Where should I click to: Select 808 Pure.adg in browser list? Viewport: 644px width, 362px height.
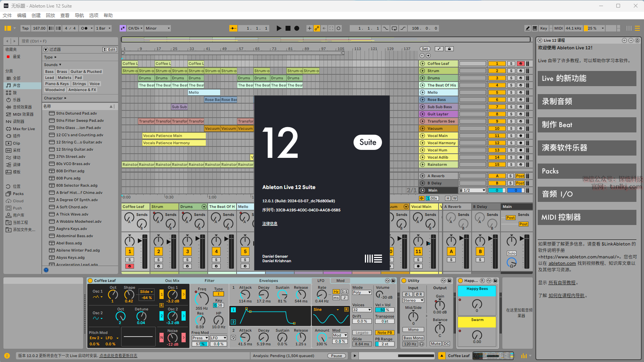click(68, 178)
